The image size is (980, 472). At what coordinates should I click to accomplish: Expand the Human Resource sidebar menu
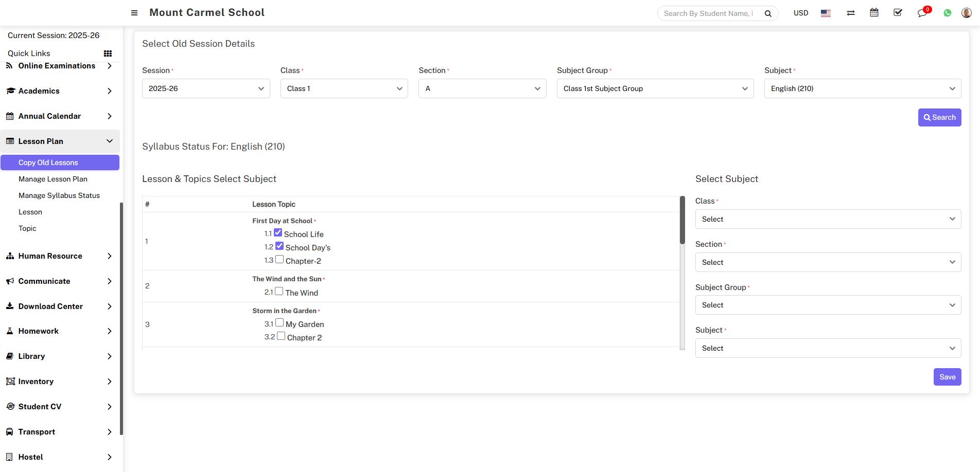pos(59,256)
